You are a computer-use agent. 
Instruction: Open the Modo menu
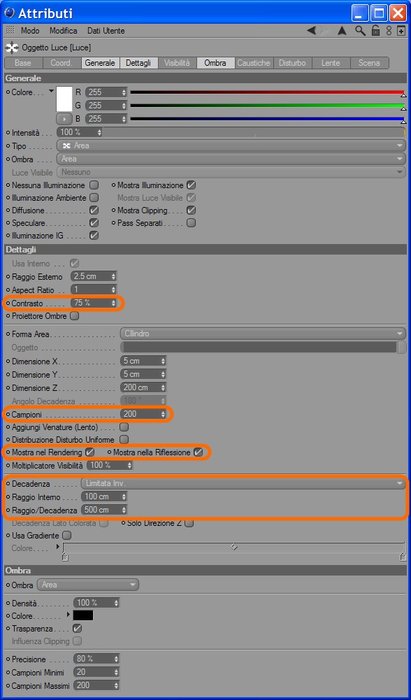click(30, 31)
